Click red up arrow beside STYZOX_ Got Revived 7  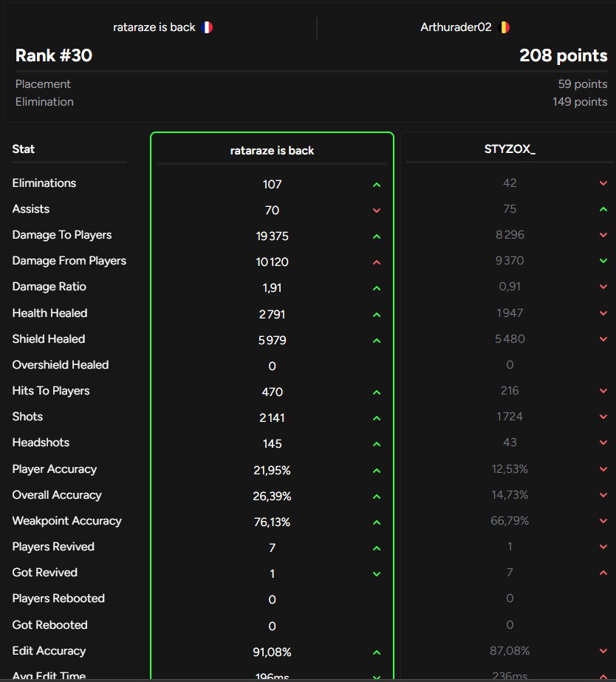[x=603, y=573]
